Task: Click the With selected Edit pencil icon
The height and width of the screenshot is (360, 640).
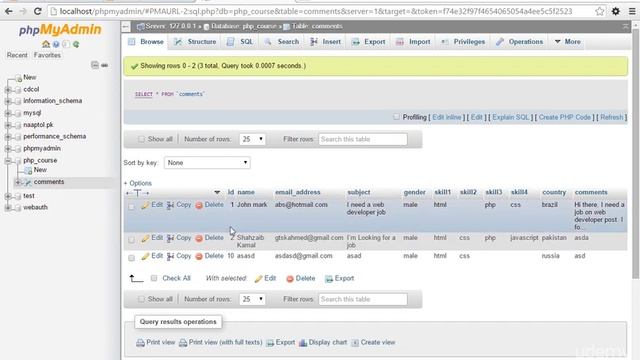Action: coord(258,279)
